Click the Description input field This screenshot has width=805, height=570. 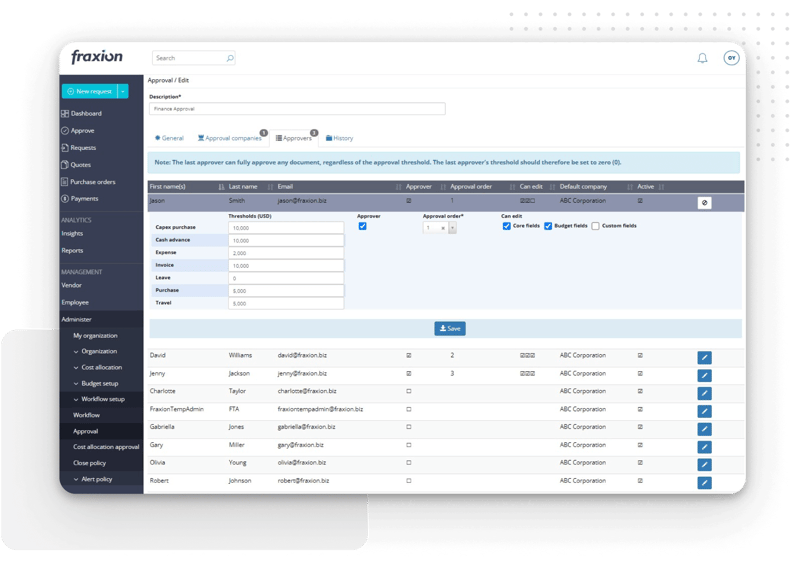coord(297,109)
